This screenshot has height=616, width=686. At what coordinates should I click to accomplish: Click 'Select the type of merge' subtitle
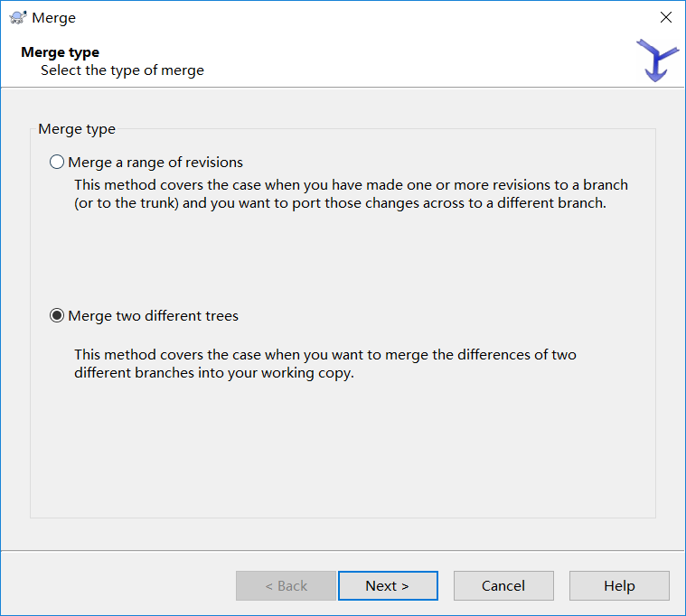[x=123, y=70]
